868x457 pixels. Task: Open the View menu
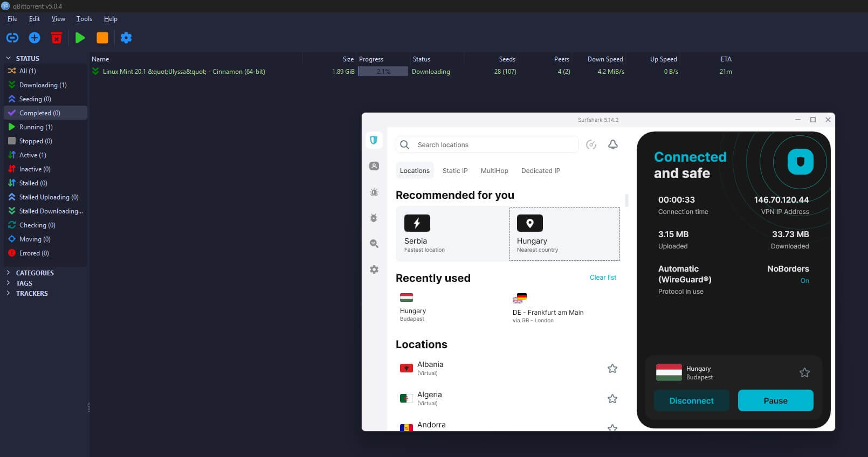click(x=58, y=19)
